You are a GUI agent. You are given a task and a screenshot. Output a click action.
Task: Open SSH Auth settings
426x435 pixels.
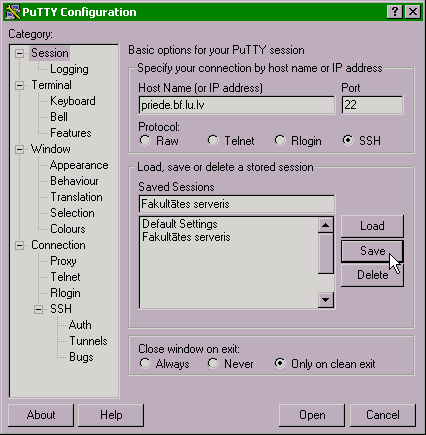coord(80,325)
